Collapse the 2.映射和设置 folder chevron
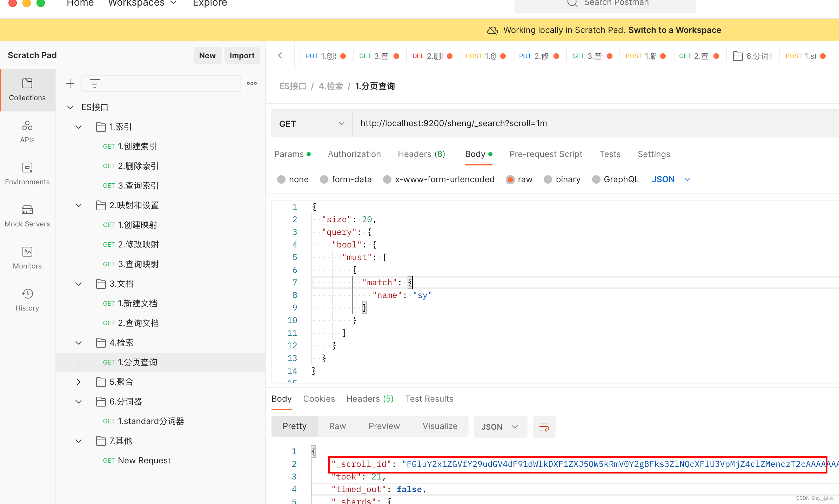The image size is (839, 504). (79, 205)
